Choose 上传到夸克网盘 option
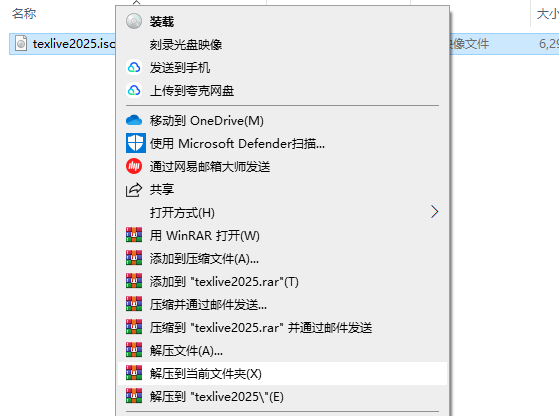 (192, 91)
